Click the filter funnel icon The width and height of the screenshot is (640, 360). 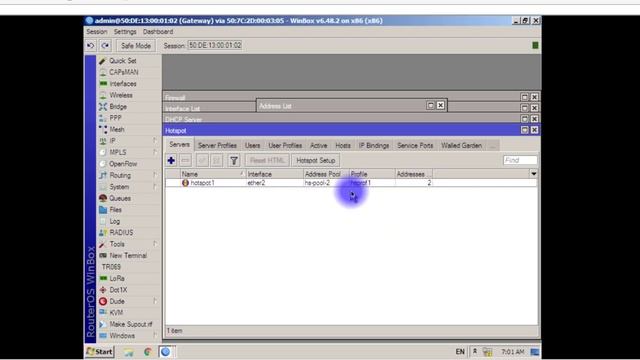[234, 160]
